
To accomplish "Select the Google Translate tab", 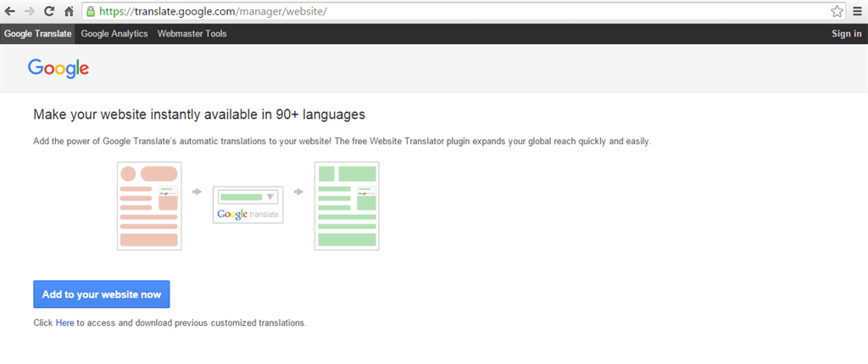I will pyautogui.click(x=37, y=34).
